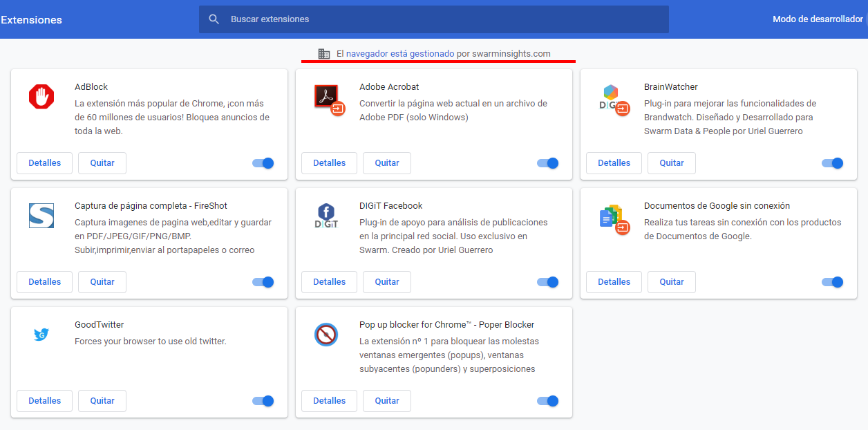The image size is (868, 430).
Task: Click the GoodTwitter description text
Action: coord(151,342)
